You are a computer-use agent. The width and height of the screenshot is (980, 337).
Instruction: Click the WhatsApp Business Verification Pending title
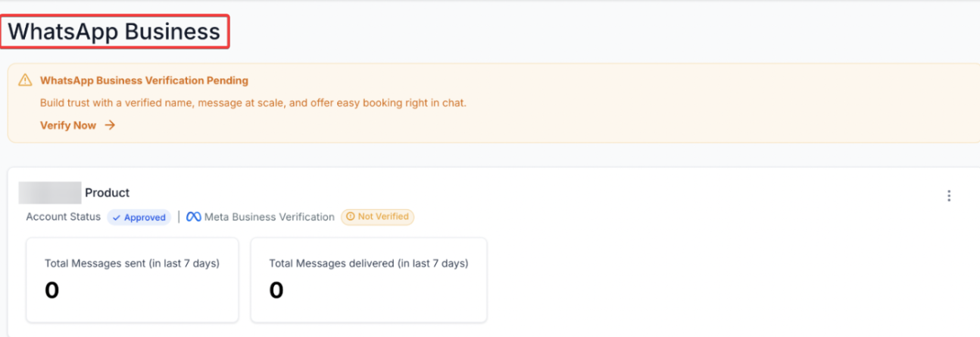tap(144, 80)
